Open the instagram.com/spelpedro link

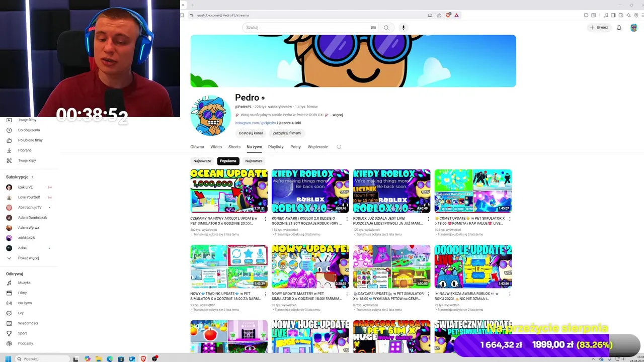[255, 123]
